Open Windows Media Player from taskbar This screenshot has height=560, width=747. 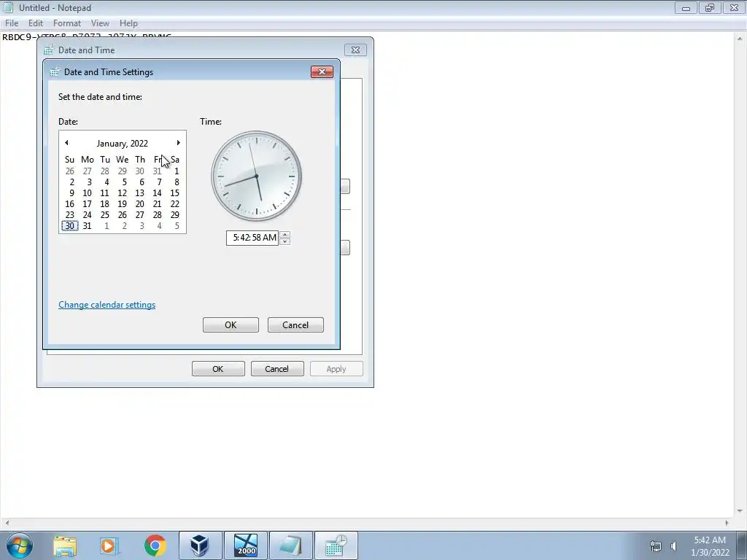[x=109, y=545]
